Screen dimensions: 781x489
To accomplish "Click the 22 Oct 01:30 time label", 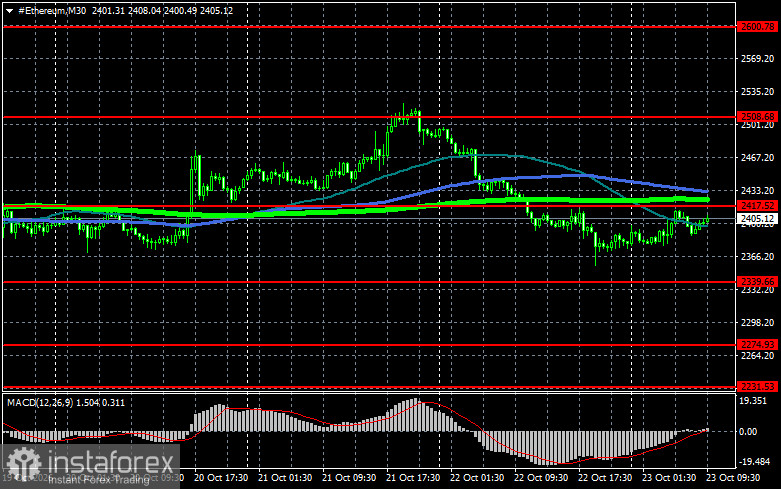I will pos(477,478).
